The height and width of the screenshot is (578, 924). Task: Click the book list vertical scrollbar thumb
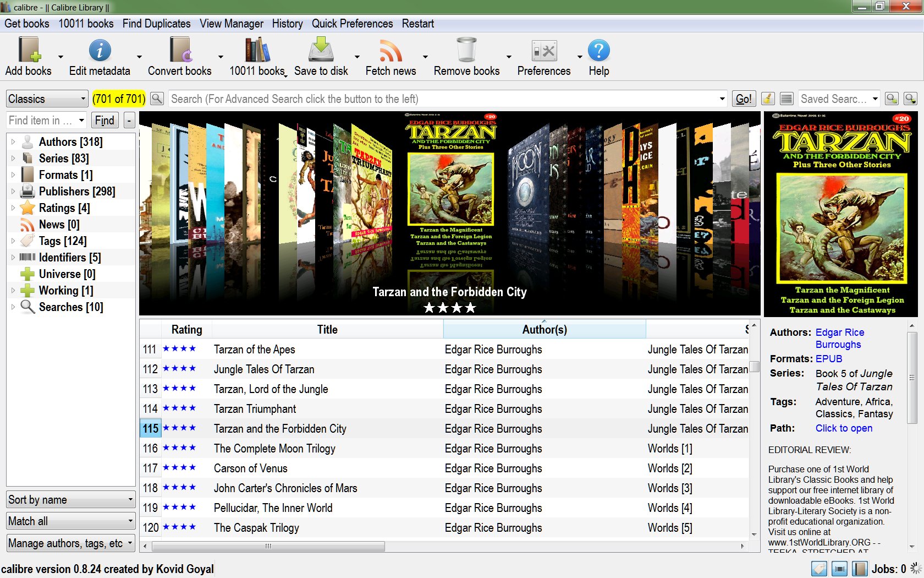pyautogui.click(x=755, y=367)
